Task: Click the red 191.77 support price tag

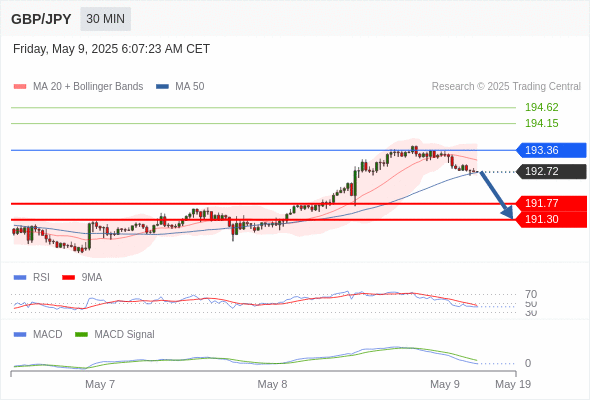Action: pos(551,204)
